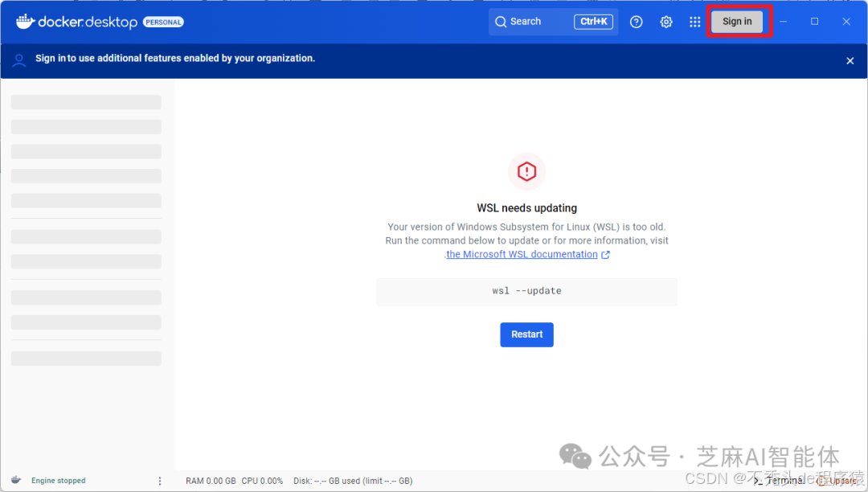868x492 pixels.
Task: Click the Ctrl+K shortcut badge
Action: [593, 22]
